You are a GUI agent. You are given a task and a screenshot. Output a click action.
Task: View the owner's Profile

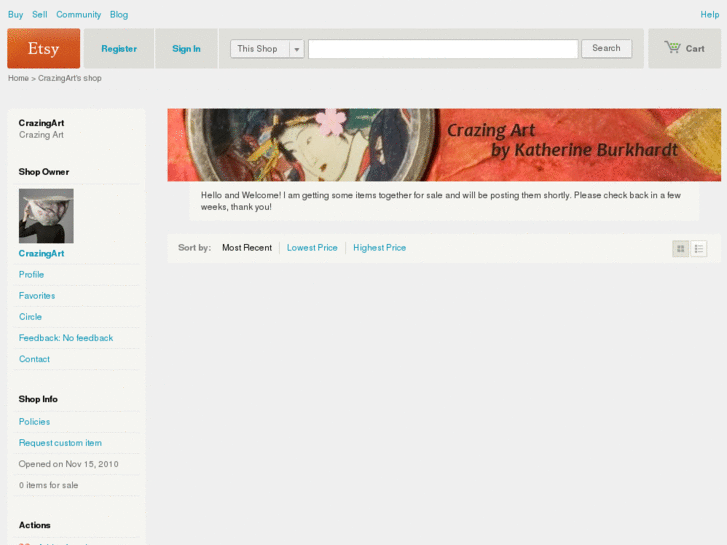pyautogui.click(x=31, y=275)
